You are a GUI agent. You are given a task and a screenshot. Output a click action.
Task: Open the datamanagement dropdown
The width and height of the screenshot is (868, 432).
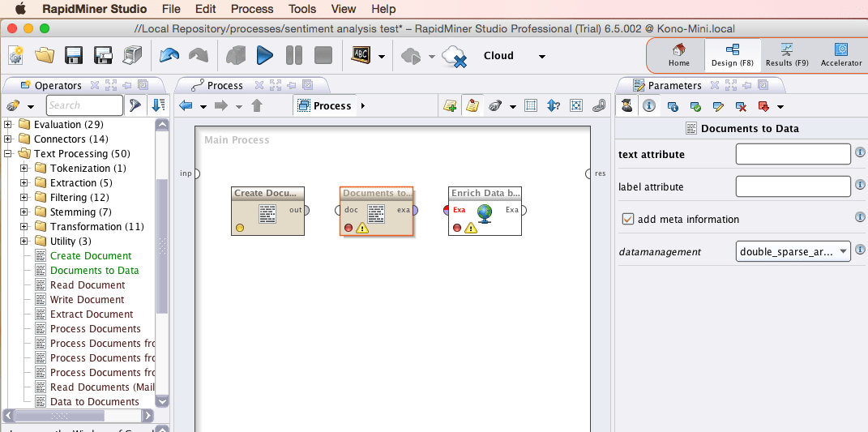coord(793,251)
